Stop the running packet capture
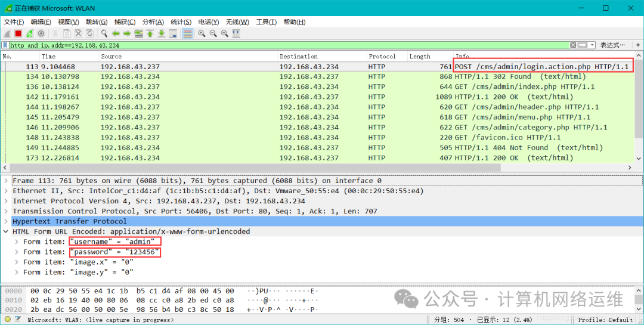Screen dimensions: 644x325 (x=18, y=34)
